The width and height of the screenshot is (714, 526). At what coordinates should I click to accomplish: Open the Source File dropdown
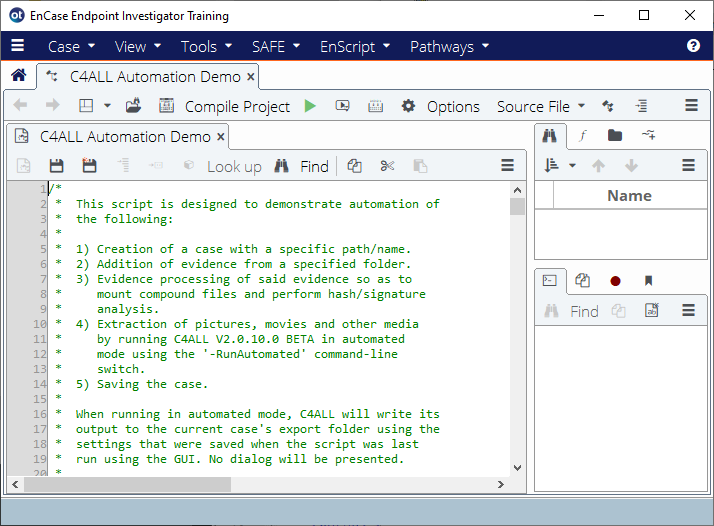coord(541,106)
